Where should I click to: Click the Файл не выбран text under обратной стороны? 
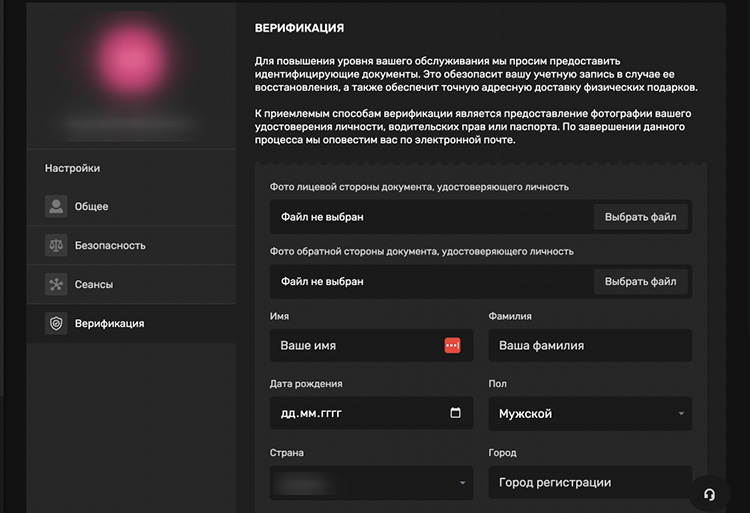pos(322,282)
